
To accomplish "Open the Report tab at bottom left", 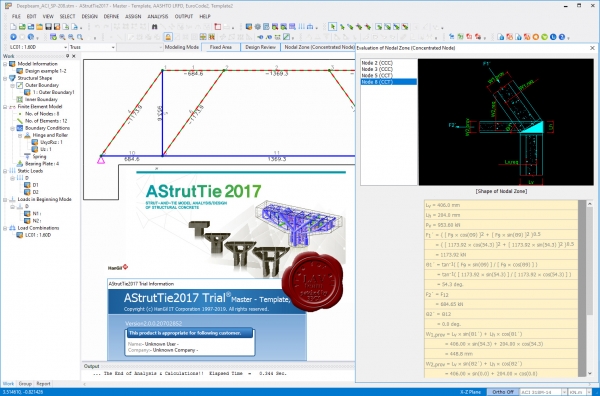I will pyautogui.click(x=43, y=383).
